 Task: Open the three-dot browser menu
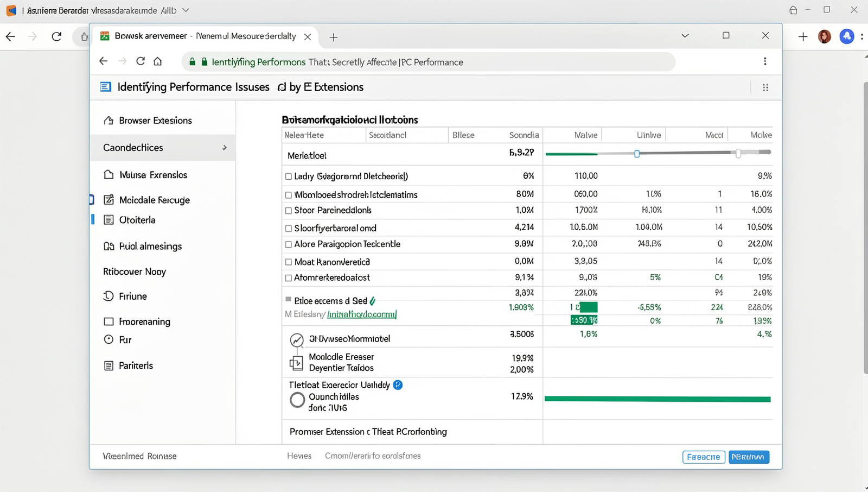coord(765,61)
